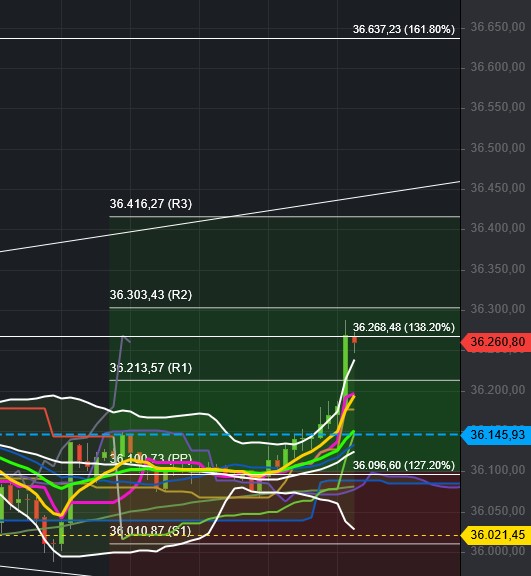Click the 36.300,00 price axis label
This screenshot has height=576, width=531.
click(498, 309)
